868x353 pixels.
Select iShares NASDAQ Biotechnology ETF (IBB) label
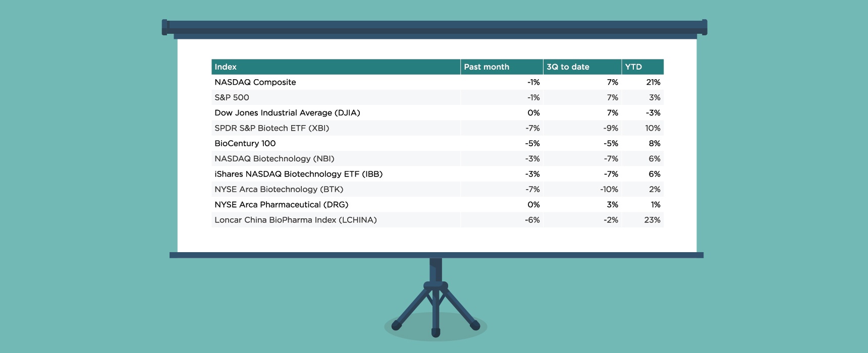299,174
